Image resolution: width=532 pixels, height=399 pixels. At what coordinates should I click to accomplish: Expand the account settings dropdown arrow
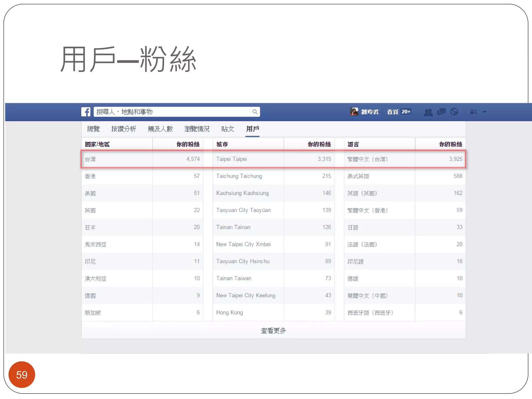tap(484, 112)
